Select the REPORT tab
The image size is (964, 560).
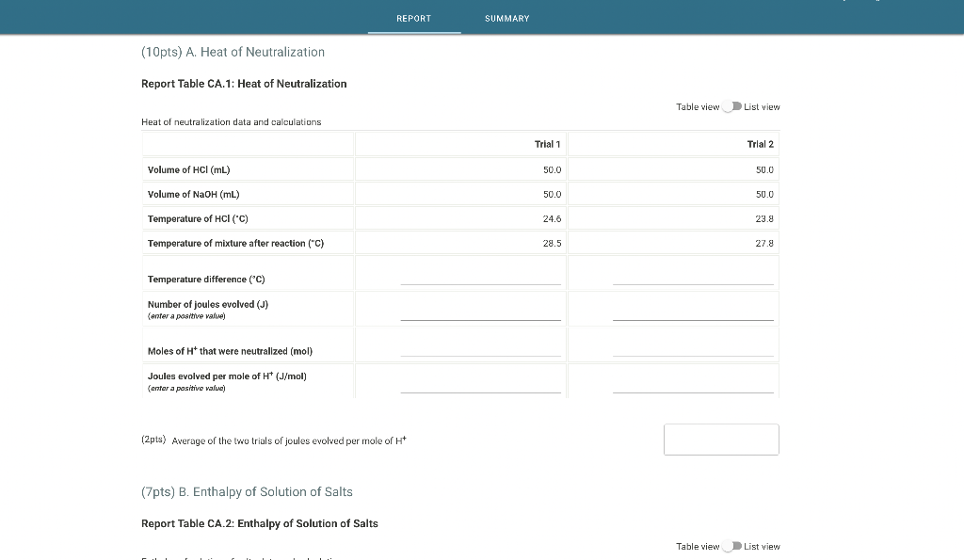(414, 18)
